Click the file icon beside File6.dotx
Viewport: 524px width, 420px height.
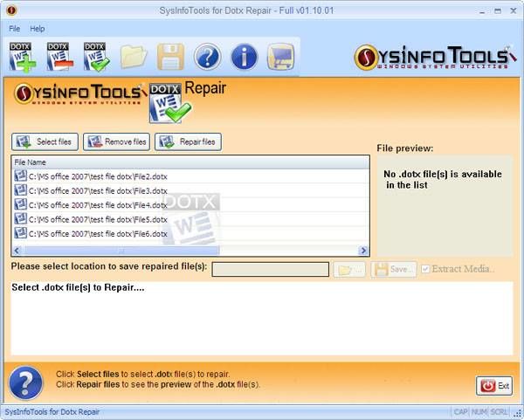20,233
